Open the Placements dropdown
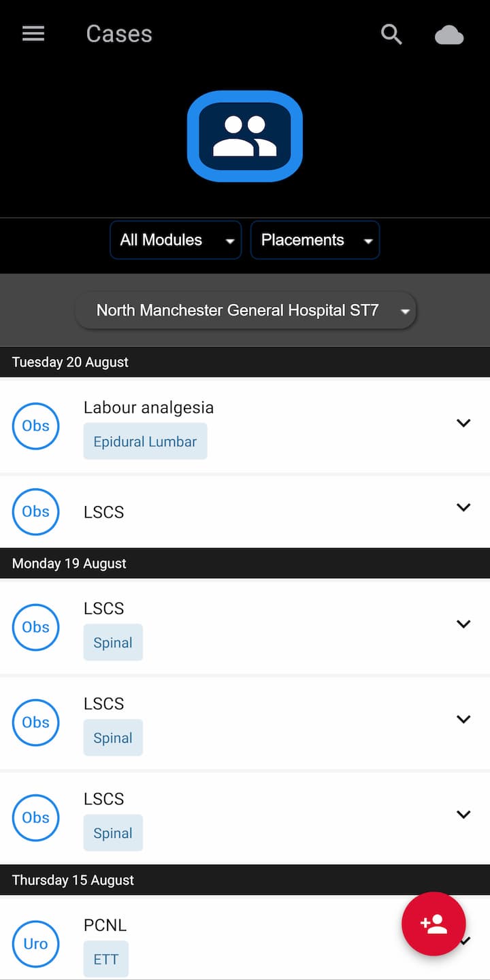The height and width of the screenshot is (980, 490). [x=315, y=240]
